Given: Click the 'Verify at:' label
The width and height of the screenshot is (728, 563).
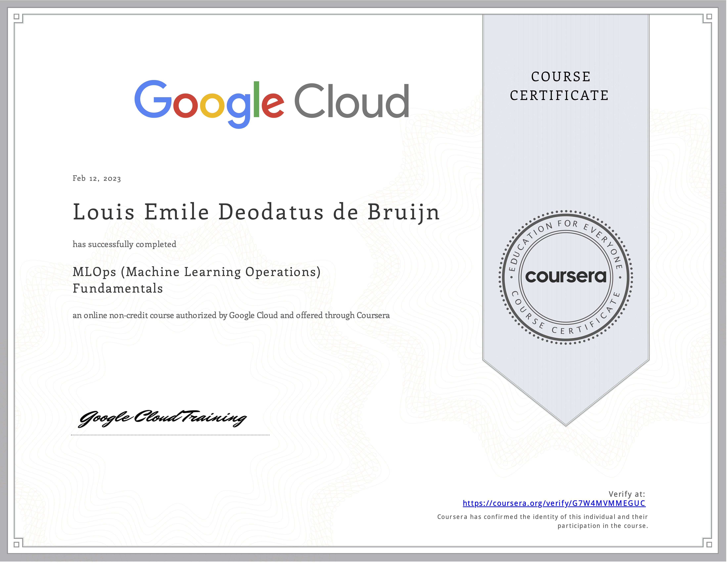Looking at the screenshot, I should (627, 494).
